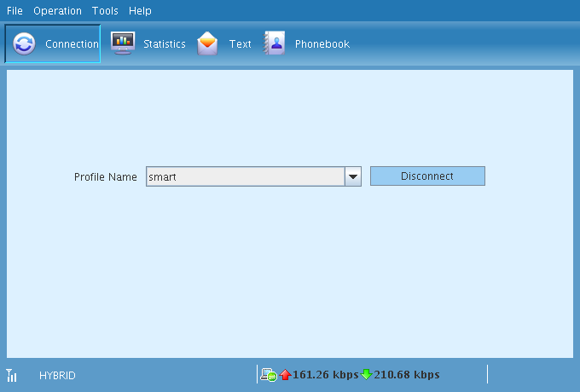Open the Help menu
Image resolution: width=580 pixels, height=392 pixels.
pyautogui.click(x=140, y=11)
